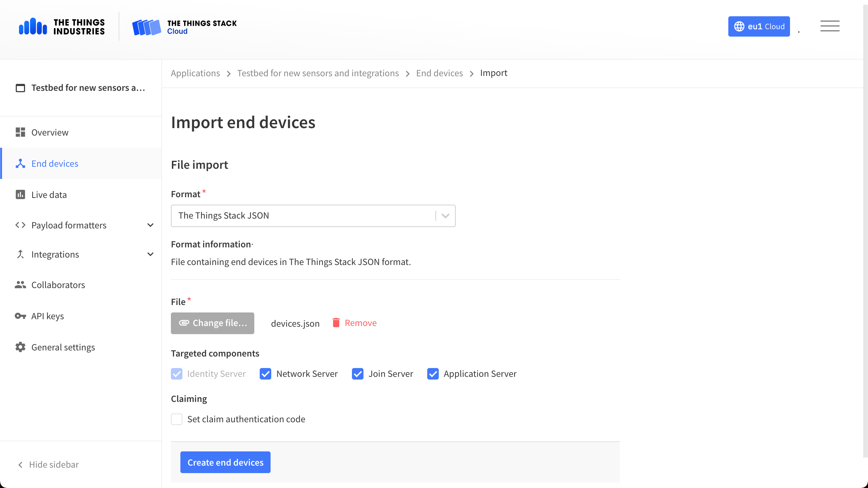Viewport: 868px width, 488px height.
Task: Go to Applications breadcrumb
Action: [x=195, y=73]
